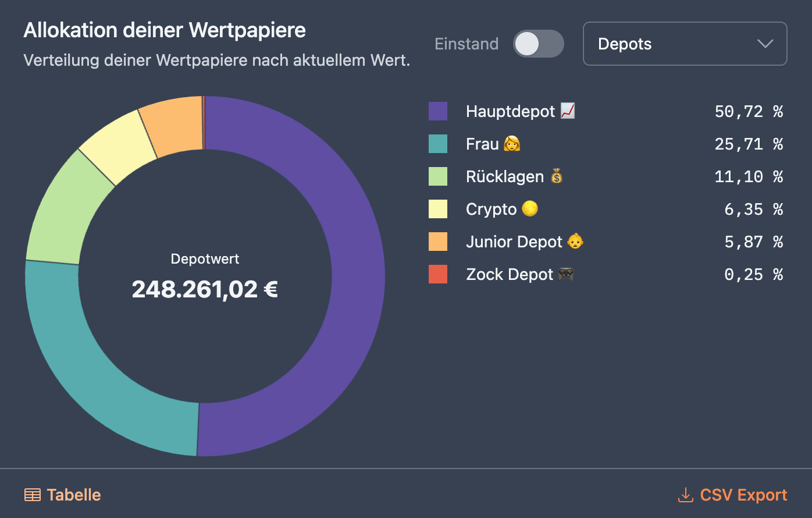This screenshot has height=518, width=812.
Task: Click the chart emoji next to Hauptdepot
Action: pos(568,111)
